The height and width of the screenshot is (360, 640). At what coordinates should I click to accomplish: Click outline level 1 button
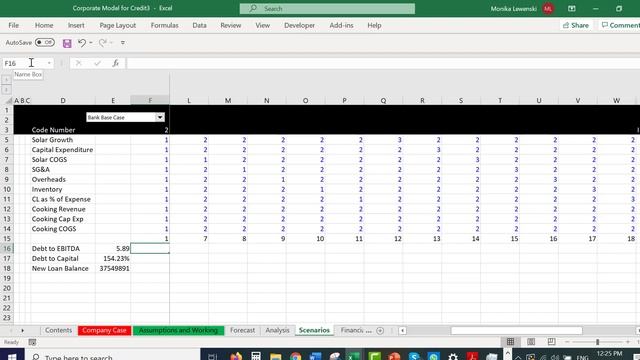(x=6, y=80)
